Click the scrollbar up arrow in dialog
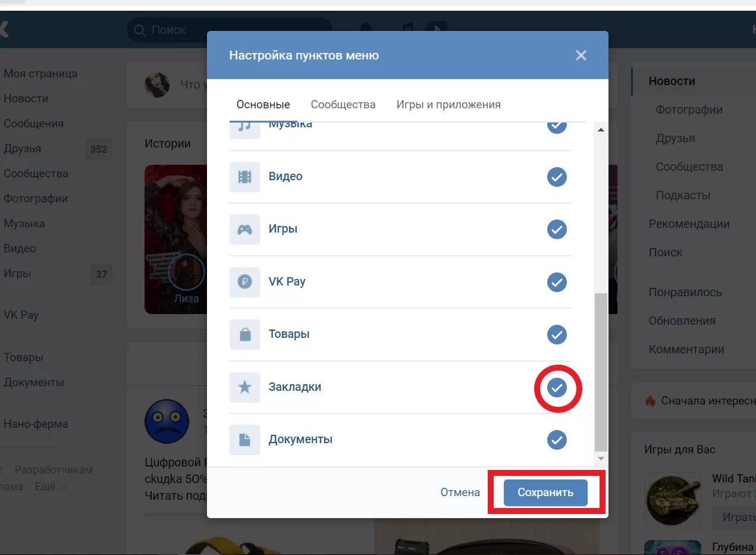This screenshot has width=756, height=555. 601,130
